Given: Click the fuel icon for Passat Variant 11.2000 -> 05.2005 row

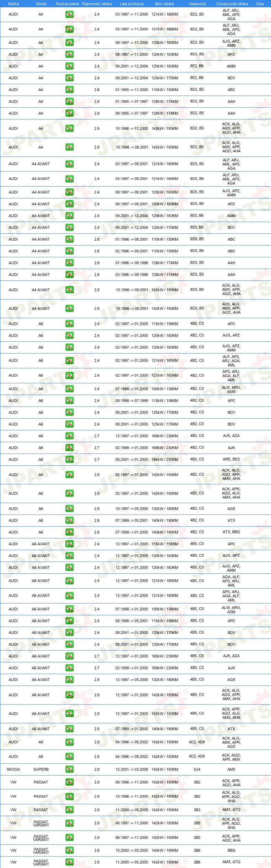Looking at the screenshot, I should [x=69, y=862].
